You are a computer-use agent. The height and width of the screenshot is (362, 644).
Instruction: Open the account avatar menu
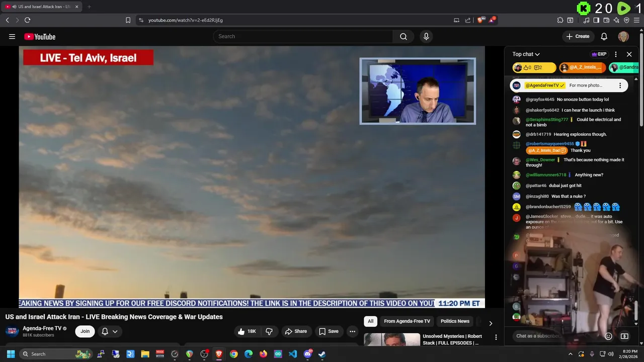point(623,36)
